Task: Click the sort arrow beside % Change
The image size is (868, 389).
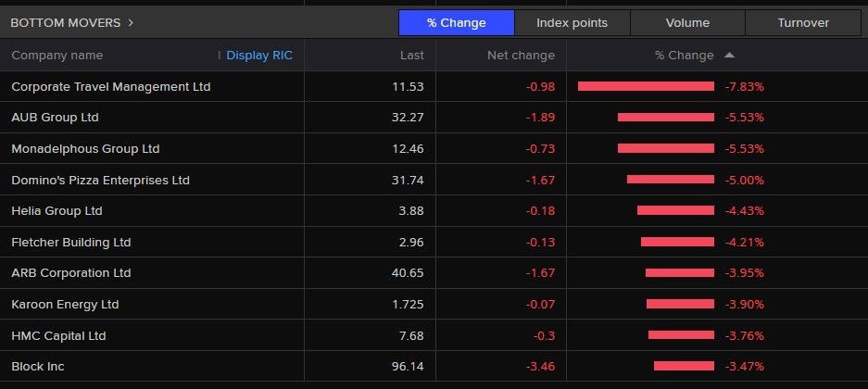Action: pos(729,56)
